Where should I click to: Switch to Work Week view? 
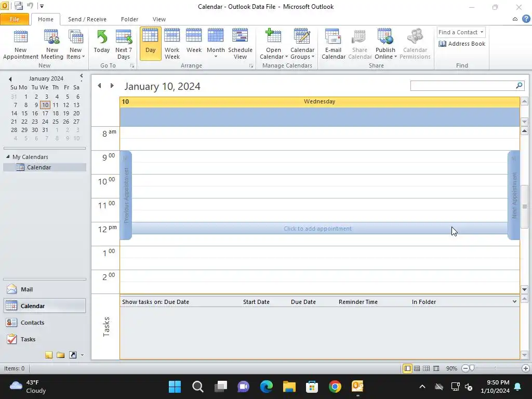pyautogui.click(x=172, y=44)
